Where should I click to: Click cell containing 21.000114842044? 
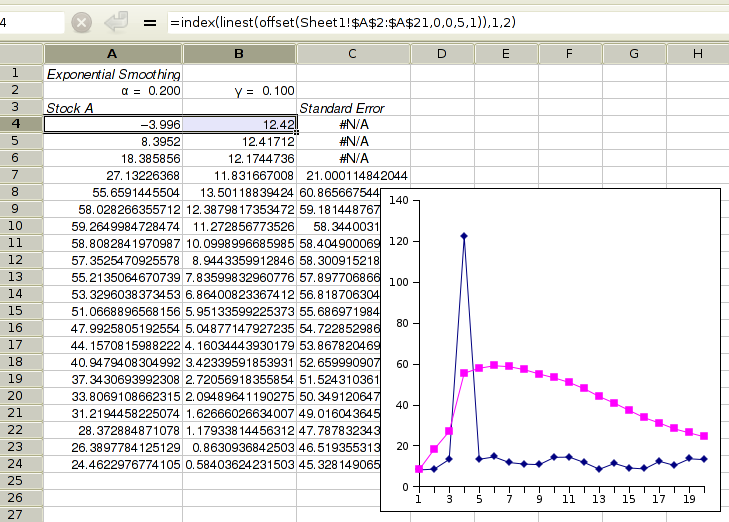pos(353,175)
